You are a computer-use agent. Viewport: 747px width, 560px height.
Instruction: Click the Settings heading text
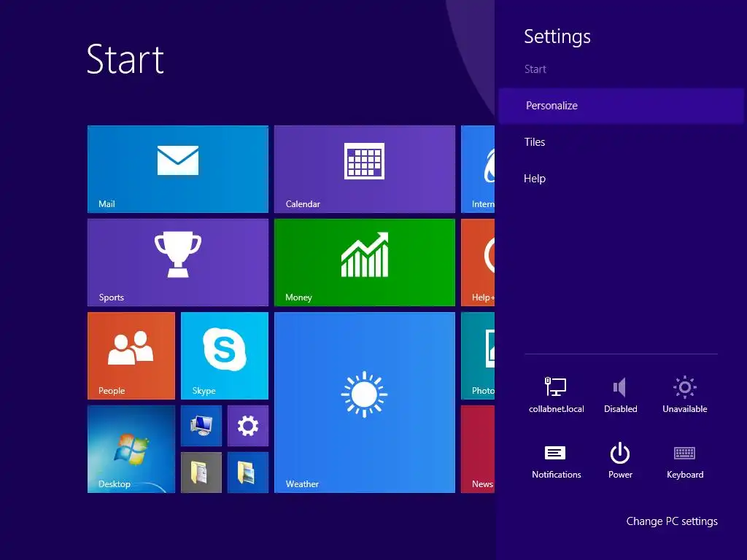557,36
